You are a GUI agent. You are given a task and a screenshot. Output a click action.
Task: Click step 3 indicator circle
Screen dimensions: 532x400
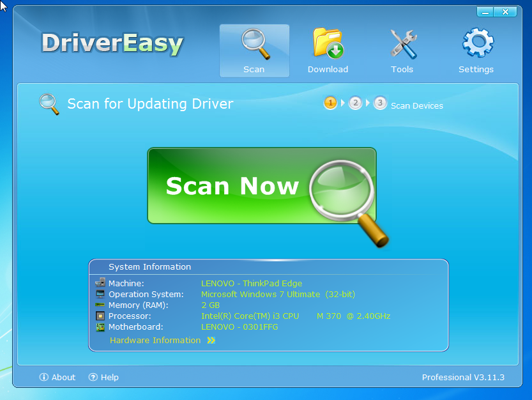pos(380,103)
